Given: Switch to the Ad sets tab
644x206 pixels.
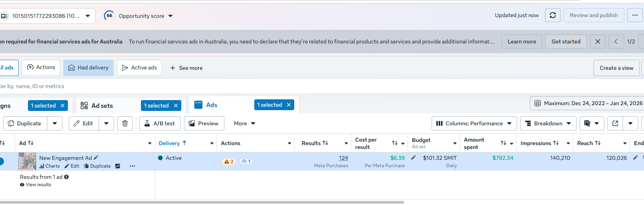Looking at the screenshot, I should (102, 106).
